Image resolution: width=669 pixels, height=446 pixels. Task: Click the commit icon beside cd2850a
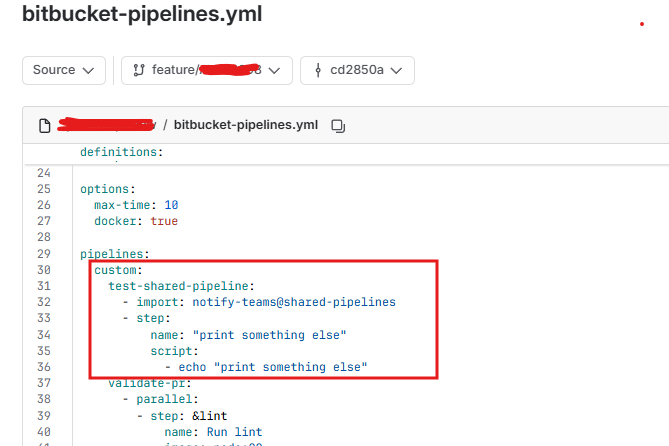[x=318, y=70]
